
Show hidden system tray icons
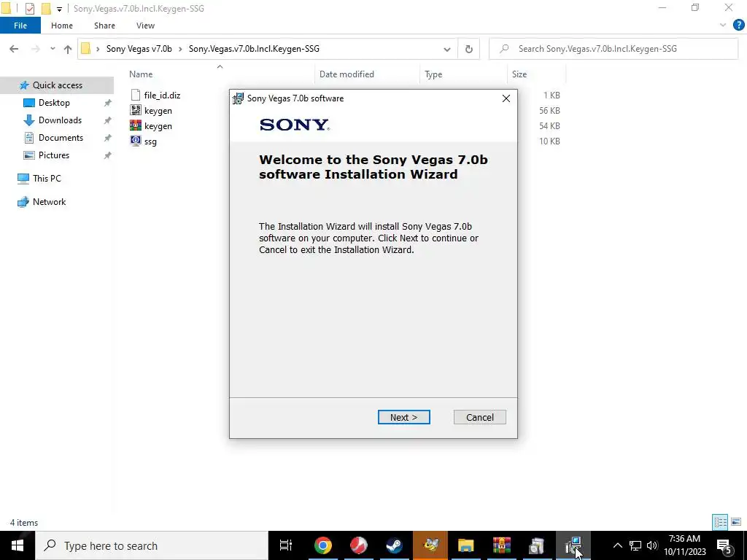click(617, 545)
